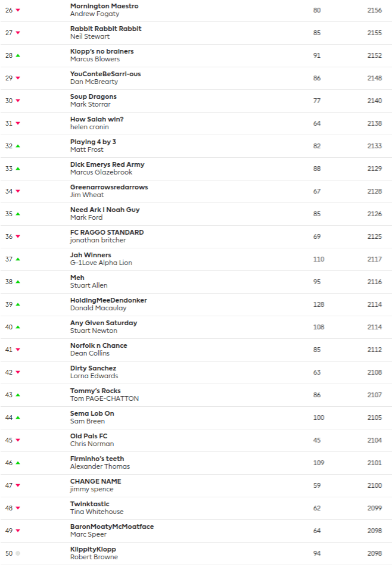392x567 pixels.
Task: Open the Dick Emerys Red Army team
Action: coord(107,164)
